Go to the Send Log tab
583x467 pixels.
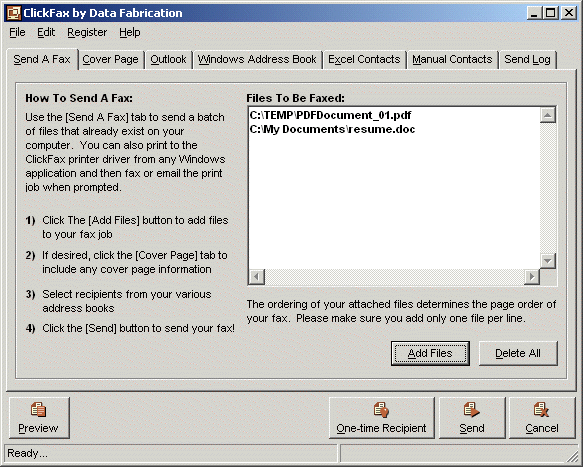(527, 59)
